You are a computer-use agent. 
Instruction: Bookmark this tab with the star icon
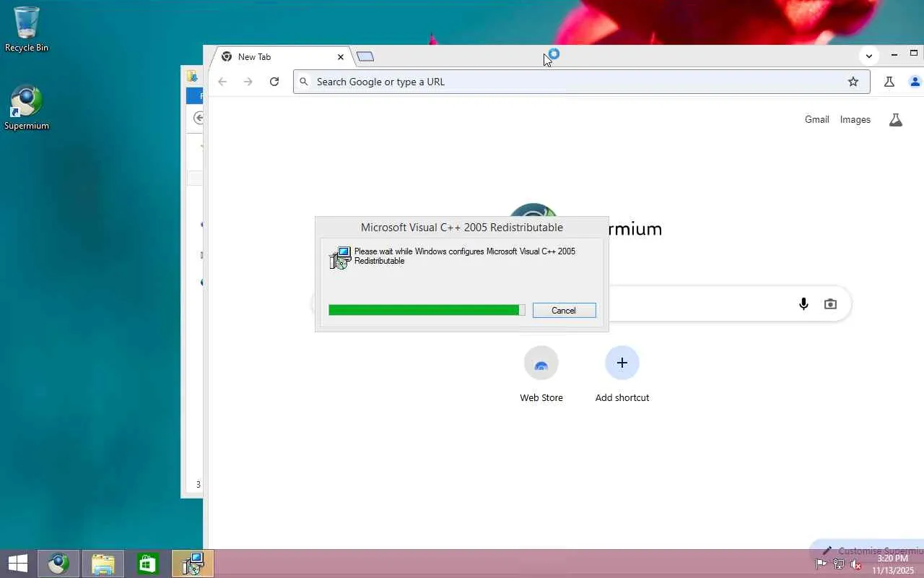coord(853,82)
